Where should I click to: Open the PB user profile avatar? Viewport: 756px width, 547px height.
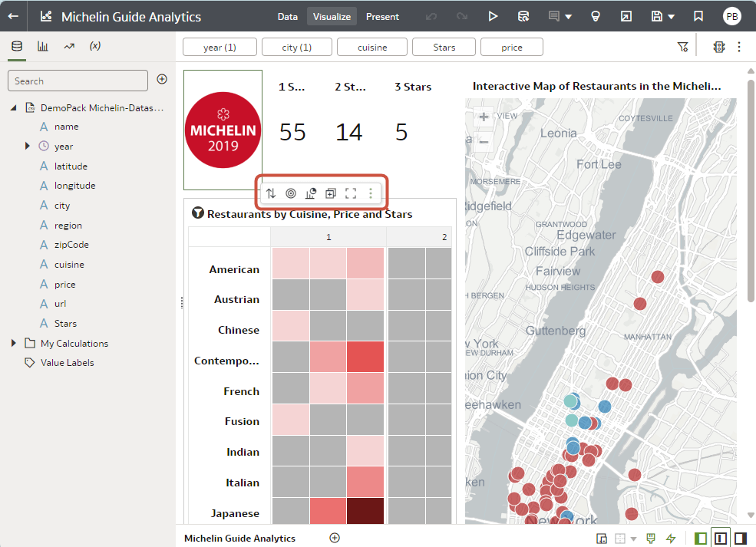[x=732, y=16]
